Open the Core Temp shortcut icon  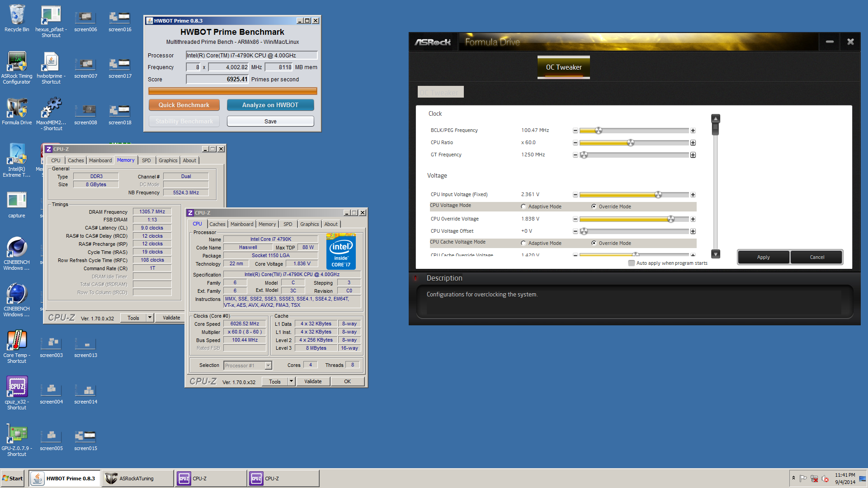[17, 347]
